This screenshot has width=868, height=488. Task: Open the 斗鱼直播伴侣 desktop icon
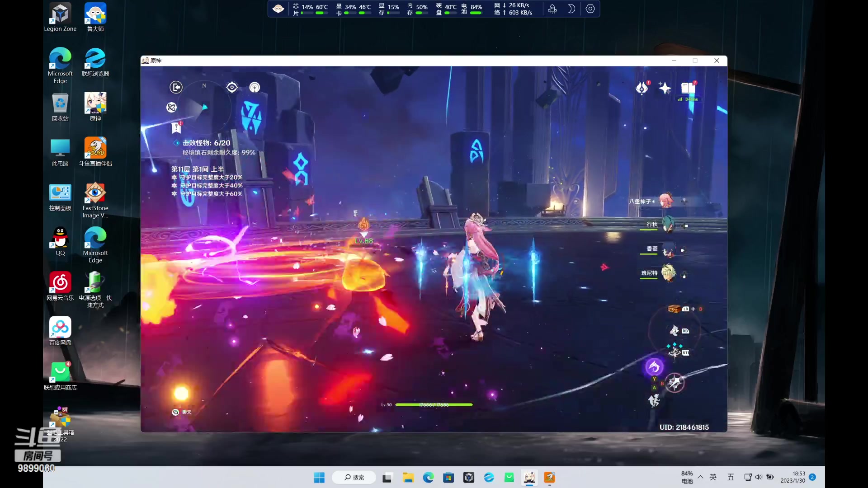(x=95, y=152)
